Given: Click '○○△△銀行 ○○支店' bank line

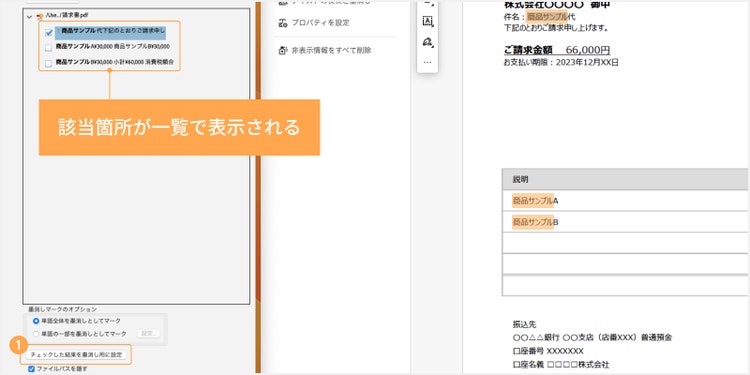Looking at the screenshot, I should coord(592,338).
